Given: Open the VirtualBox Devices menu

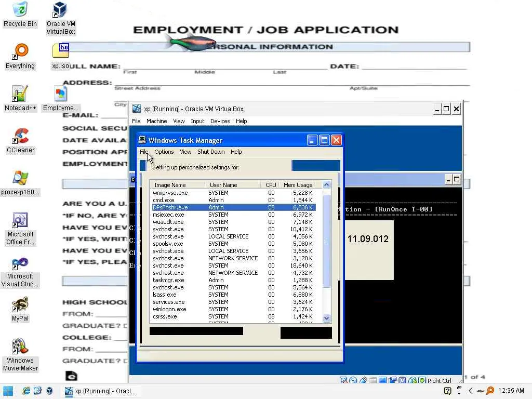Looking at the screenshot, I should click(x=220, y=121).
